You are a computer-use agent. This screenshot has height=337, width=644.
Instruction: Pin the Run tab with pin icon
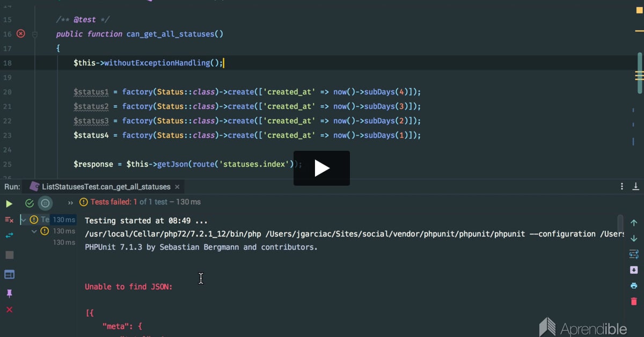[9, 294]
